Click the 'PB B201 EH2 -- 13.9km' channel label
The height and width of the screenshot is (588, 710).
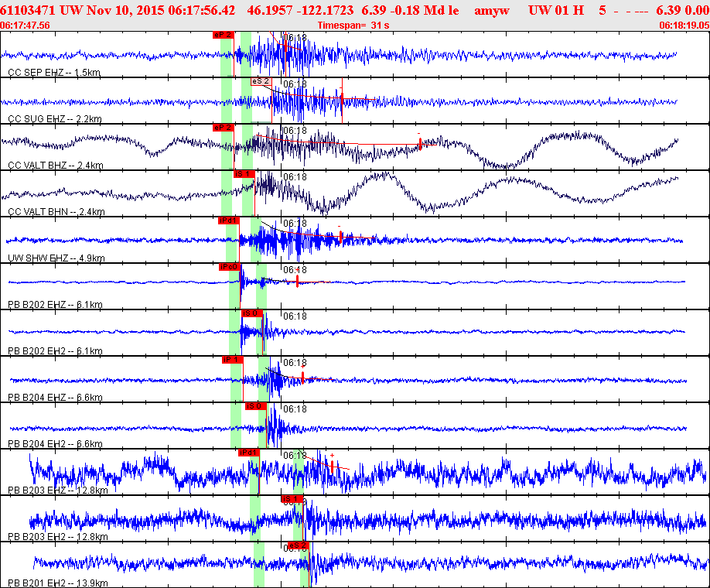point(58,583)
